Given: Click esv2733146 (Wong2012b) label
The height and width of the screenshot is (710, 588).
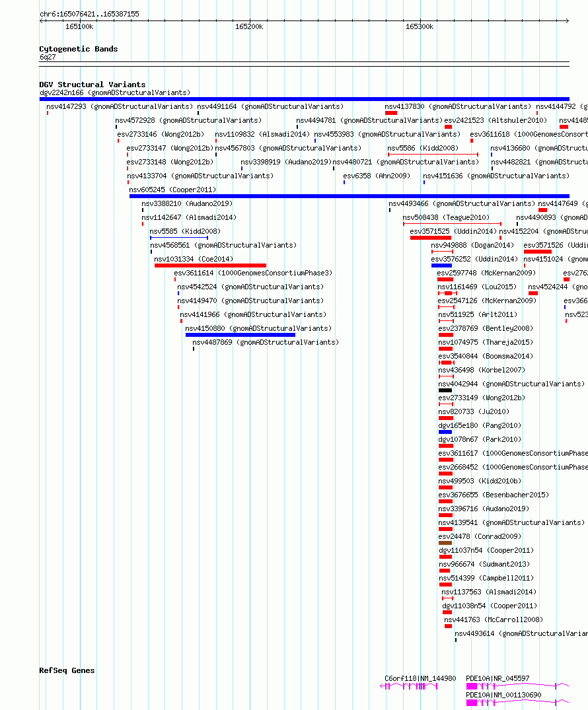Looking at the screenshot, I should (x=161, y=135).
